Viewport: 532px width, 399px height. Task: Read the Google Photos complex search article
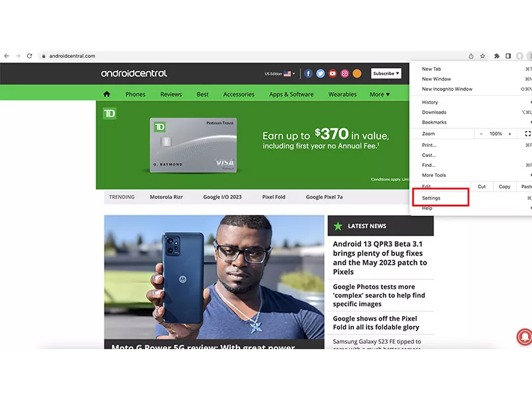pyautogui.click(x=379, y=295)
